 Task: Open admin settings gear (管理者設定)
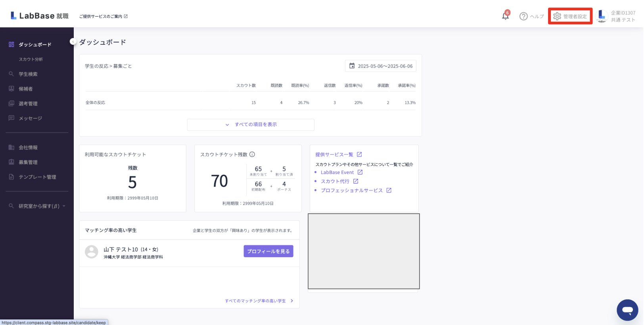(570, 16)
